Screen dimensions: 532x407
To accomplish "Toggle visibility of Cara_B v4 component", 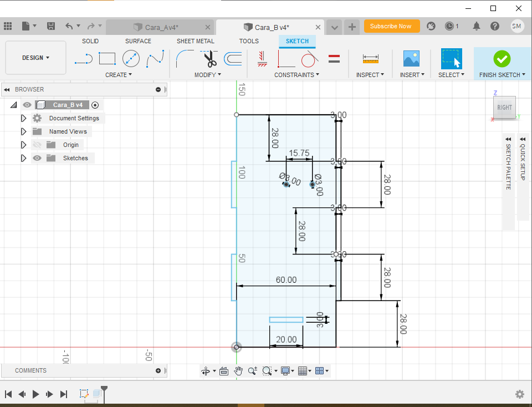I will tap(27, 105).
